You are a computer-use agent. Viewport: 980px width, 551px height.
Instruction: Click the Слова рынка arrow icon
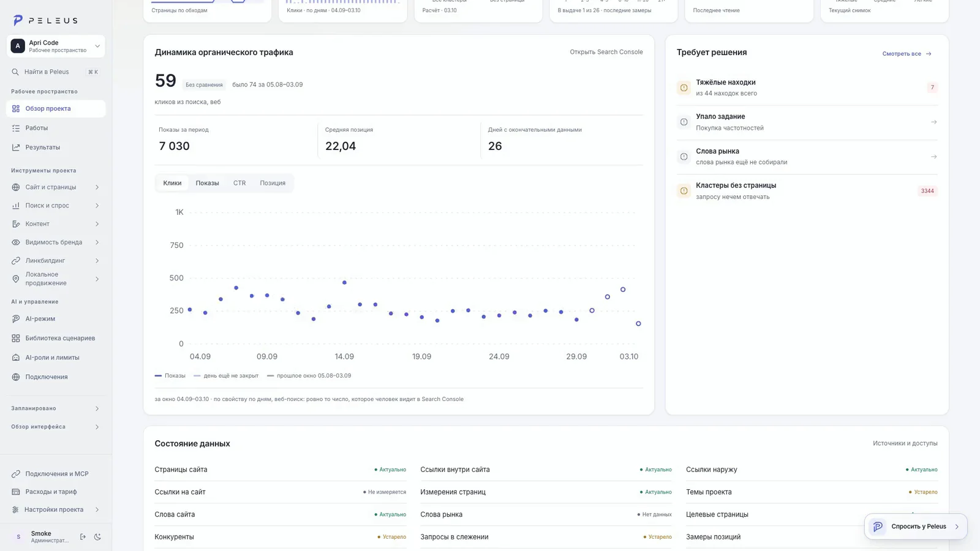point(934,157)
